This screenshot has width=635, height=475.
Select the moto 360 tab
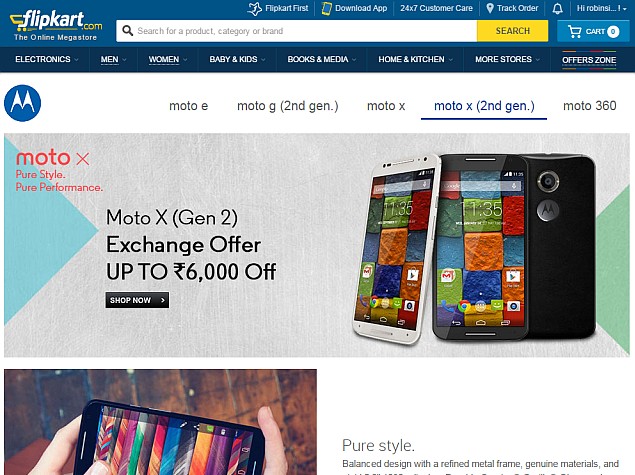click(x=590, y=106)
